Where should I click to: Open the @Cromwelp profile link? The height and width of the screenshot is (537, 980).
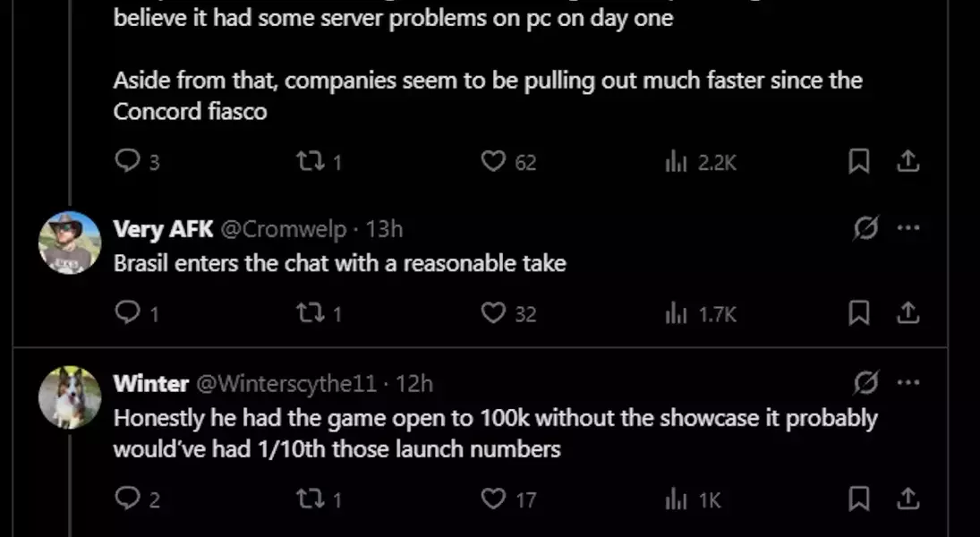point(283,229)
